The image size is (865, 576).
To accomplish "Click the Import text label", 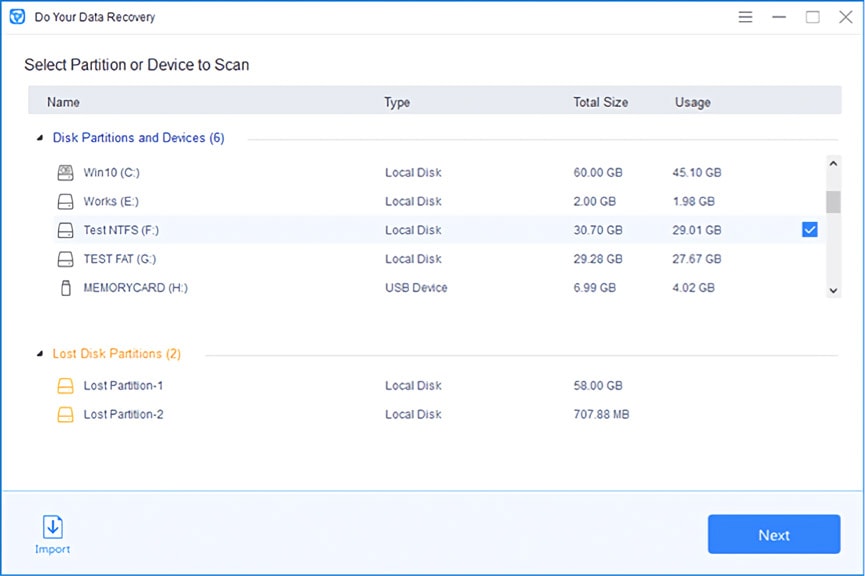I will click(52, 549).
